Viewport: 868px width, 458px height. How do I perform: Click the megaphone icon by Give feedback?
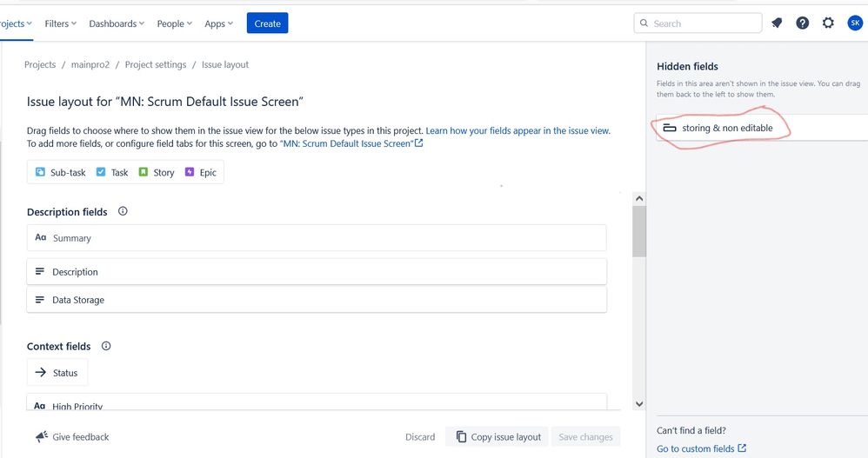(42, 437)
